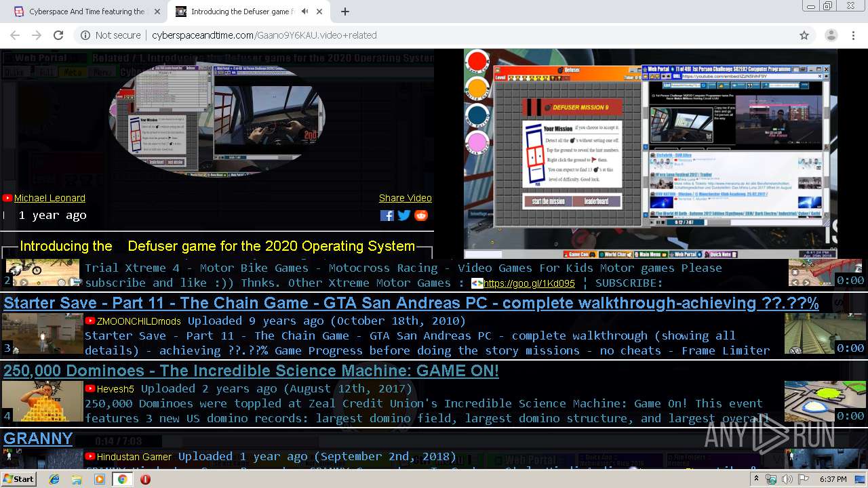
Task: Share the video on Twitter
Action: 404,216
